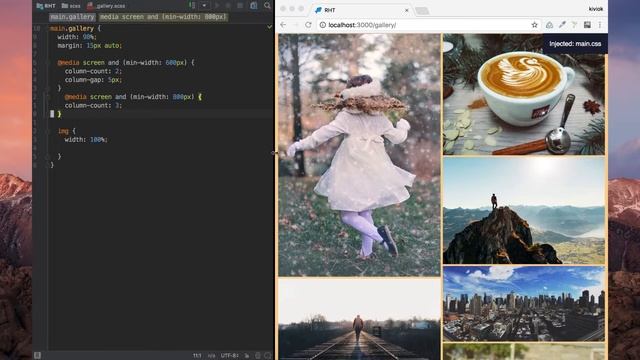Open a new browser tab
This screenshot has width=640, height=360.
pyautogui.click(x=422, y=11)
